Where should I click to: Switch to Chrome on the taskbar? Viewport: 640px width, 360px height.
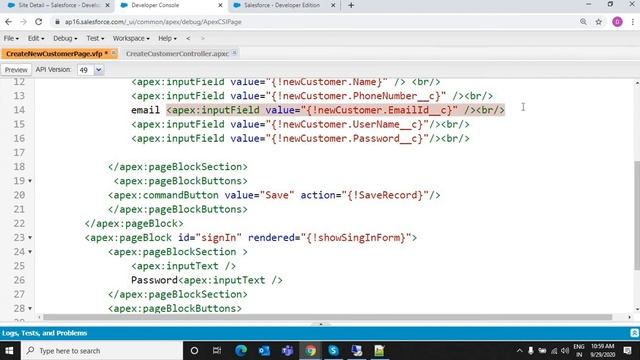(x=311, y=351)
